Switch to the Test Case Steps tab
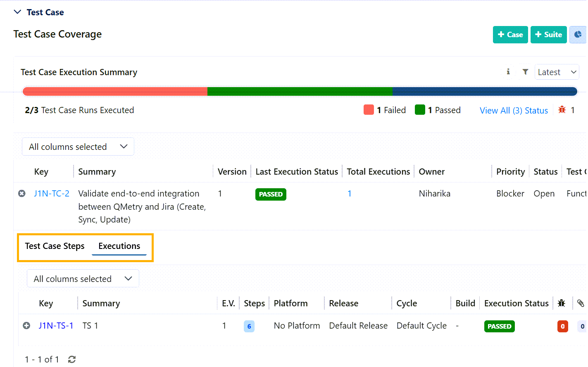 click(55, 246)
